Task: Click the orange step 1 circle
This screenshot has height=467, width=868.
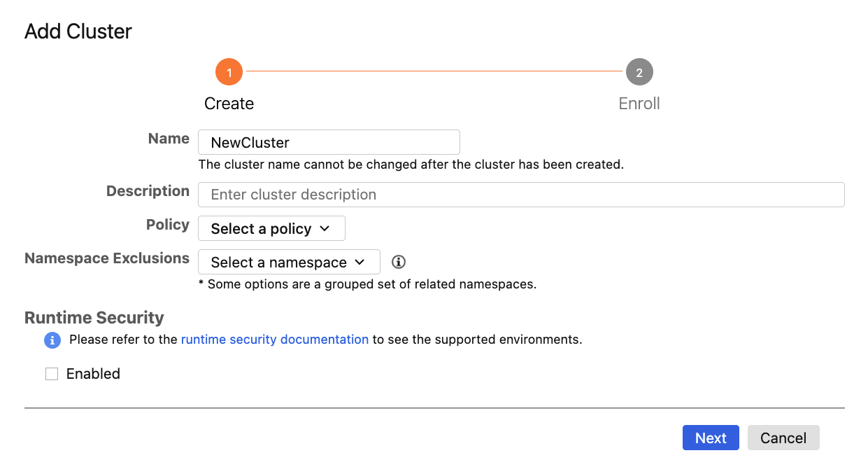Action: [229, 72]
